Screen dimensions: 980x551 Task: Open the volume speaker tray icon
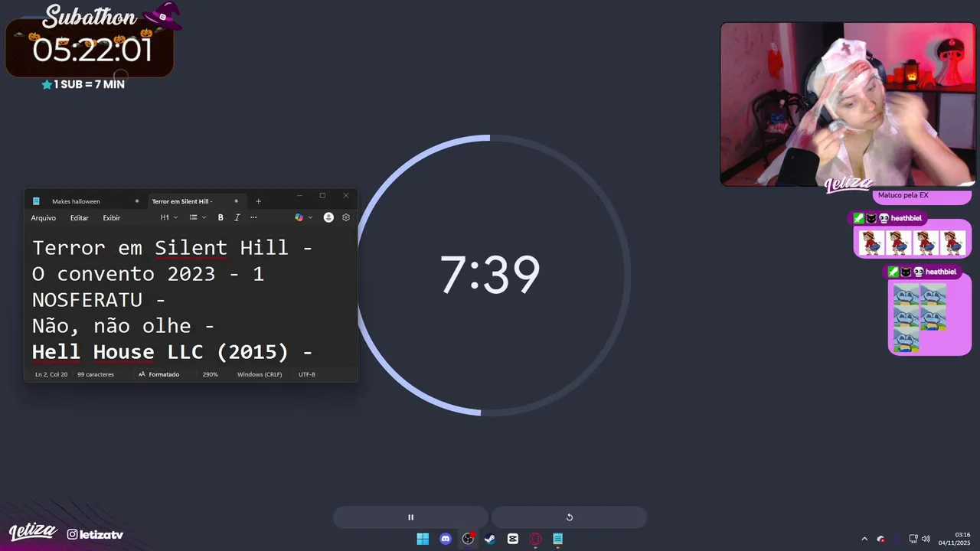[x=926, y=539]
